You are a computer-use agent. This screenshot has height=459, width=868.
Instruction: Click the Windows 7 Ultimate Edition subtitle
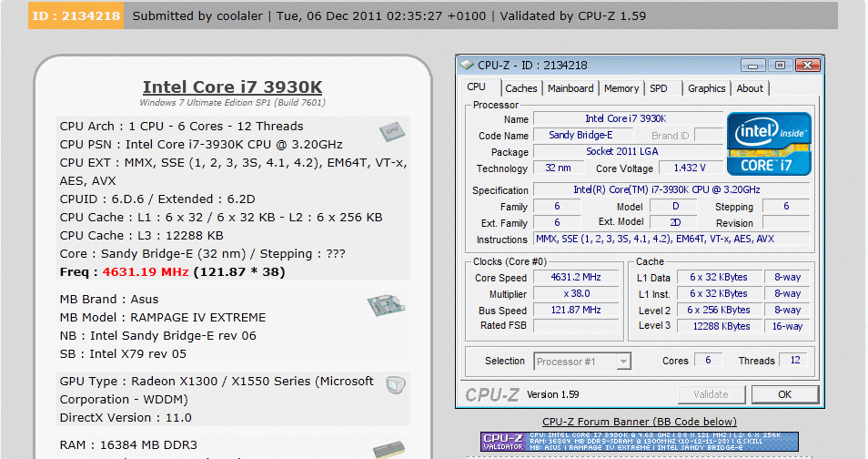(233, 103)
